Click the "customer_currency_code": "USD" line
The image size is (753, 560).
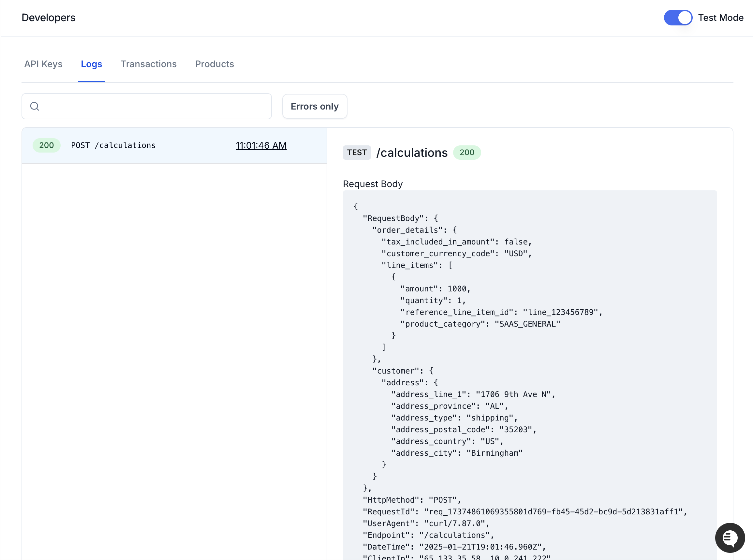457,254
